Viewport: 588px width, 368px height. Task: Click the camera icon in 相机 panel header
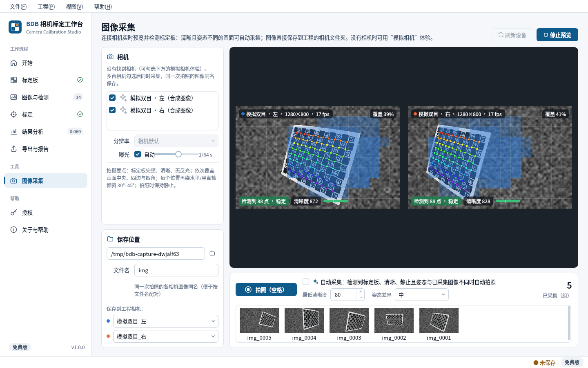[x=110, y=57]
